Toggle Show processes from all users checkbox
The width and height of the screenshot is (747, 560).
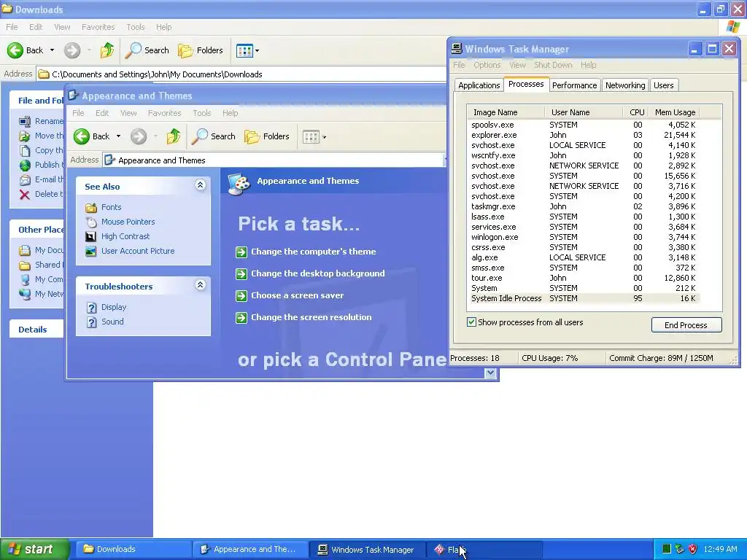[472, 322]
